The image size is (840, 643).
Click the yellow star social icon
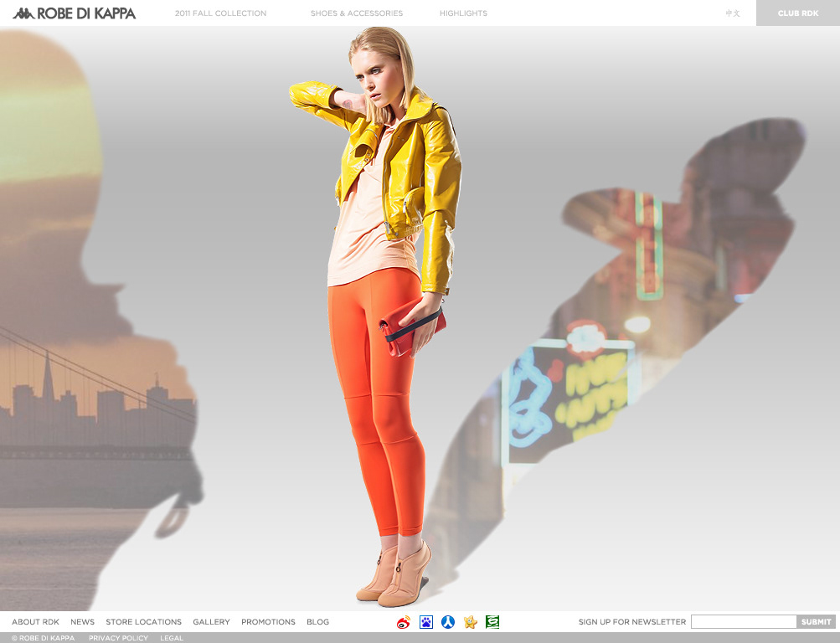click(x=471, y=622)
